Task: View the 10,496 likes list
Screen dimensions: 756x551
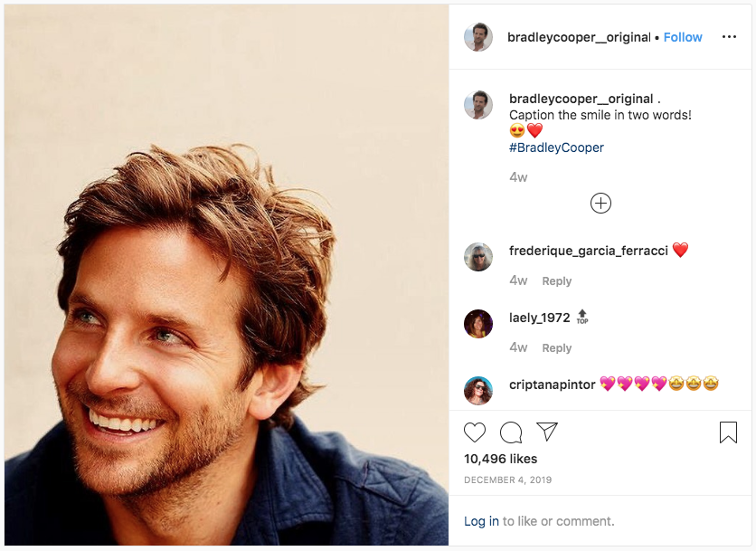Action: pos(500,459)
